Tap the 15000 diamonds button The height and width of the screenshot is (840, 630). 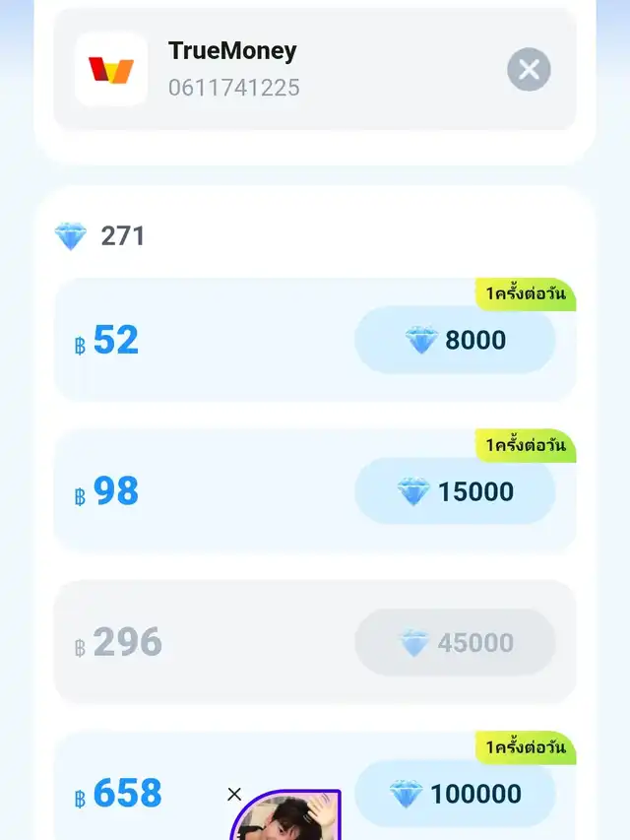click(x=455, y=491)
